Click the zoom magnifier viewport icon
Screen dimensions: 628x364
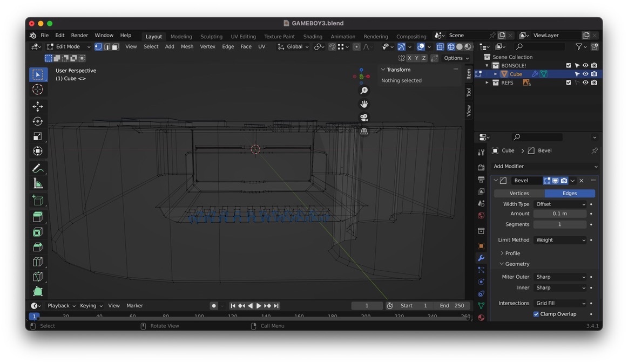coord(364,91)
